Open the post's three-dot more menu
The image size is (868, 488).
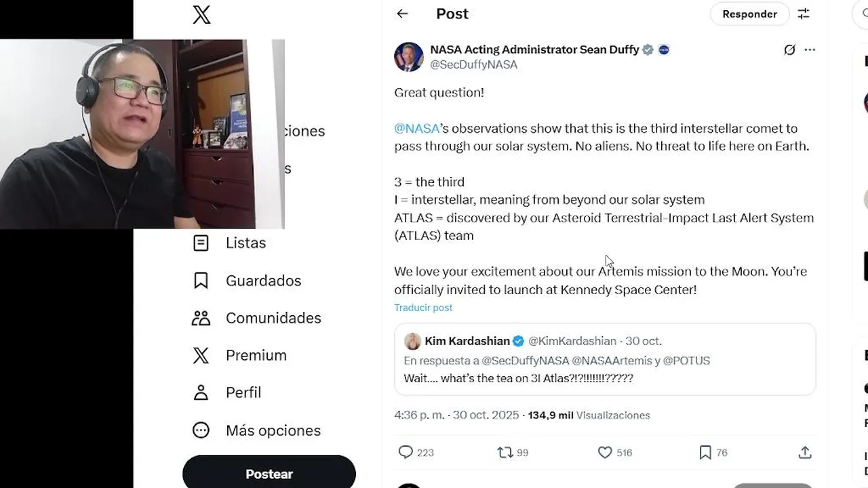click(x=810, y=49)
